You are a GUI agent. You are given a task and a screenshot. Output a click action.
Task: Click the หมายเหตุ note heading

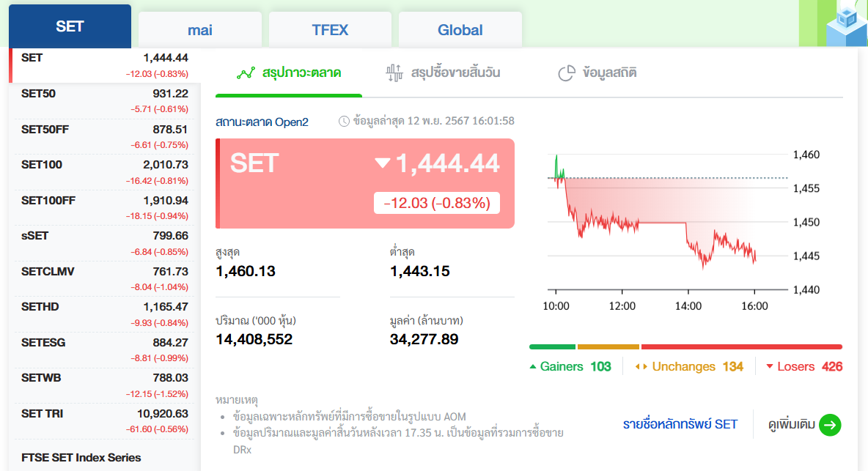point(236,400)
